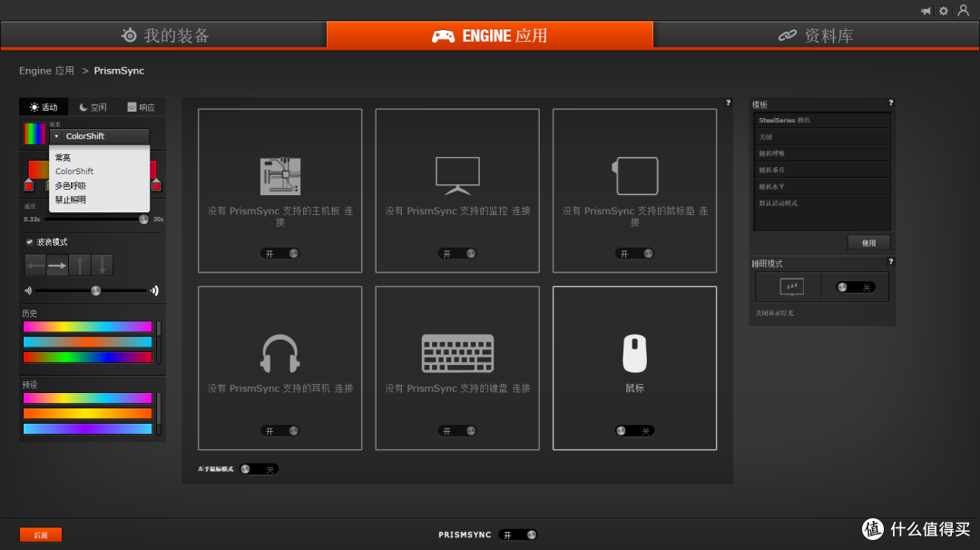The image size is (980, 550).
Task: Click the 后退 back button
Action: (x=41, y=535)
